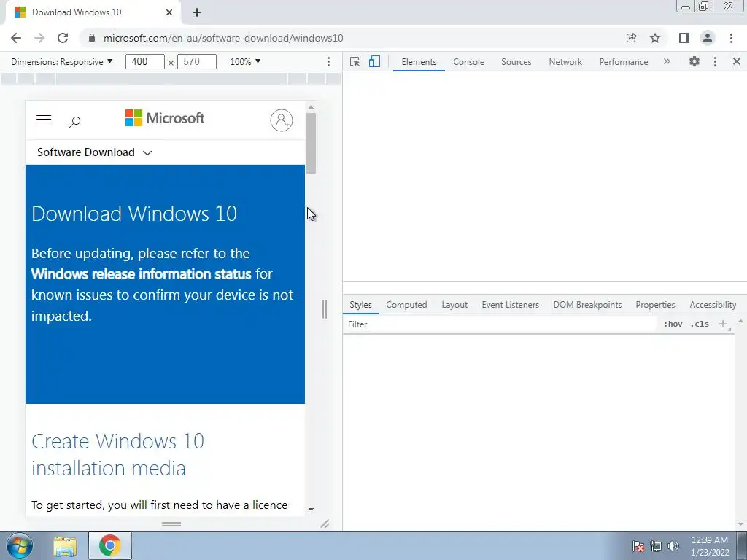The height and width of the screenshot is (560, 747).
Task: Toggle the device toolbar icon
Action: (374, 61)
